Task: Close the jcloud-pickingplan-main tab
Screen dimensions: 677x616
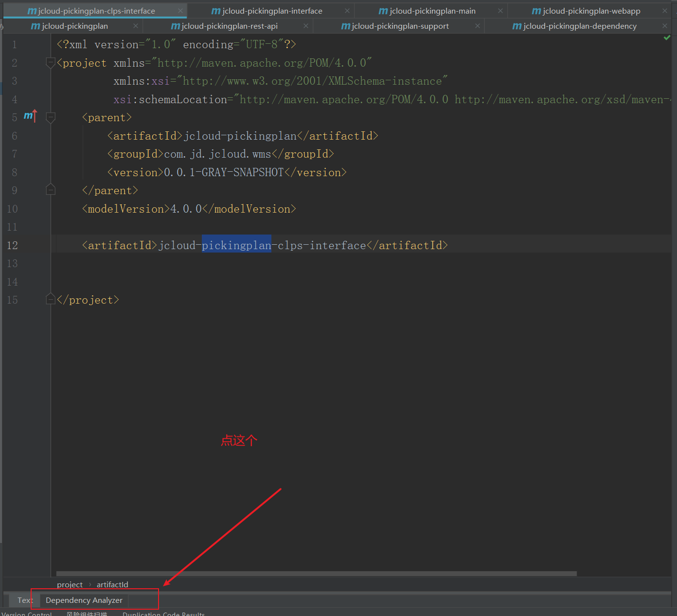Action: tap(500, 11)
